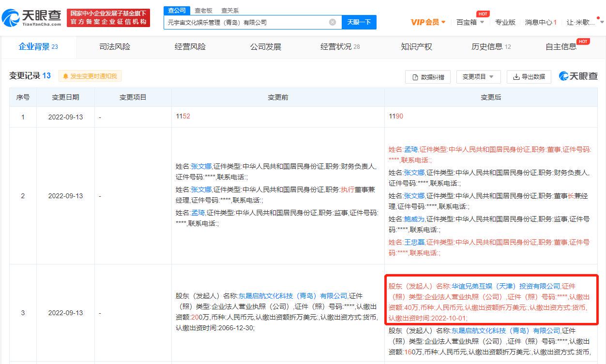Click value 1152 in 变更前 column
Image resolution: width=606 pixels, height=364 pixels.
pyautogui.click(x=183, y=116)
